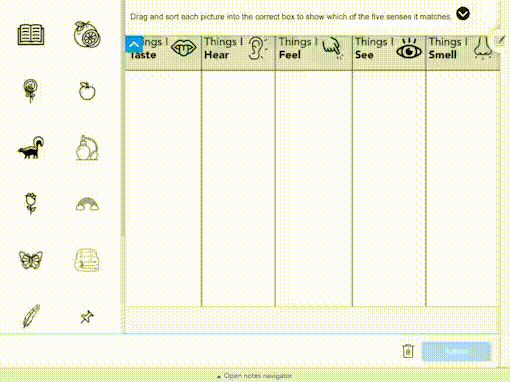Choose the pushpin picture

click(87, 317)
